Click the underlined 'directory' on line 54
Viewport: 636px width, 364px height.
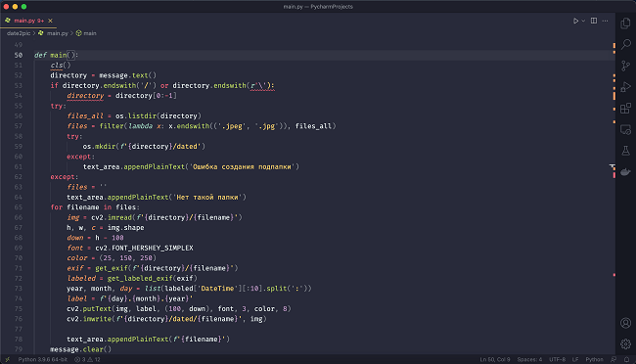coord(85,96)
